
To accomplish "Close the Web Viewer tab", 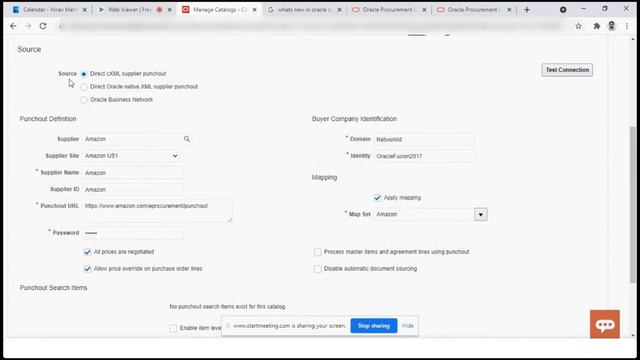I will [169, 9].
